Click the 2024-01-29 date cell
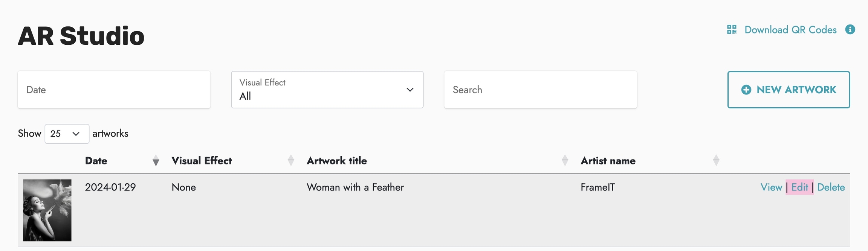This screenshot has height=251, width=868. tap(110, 187)
